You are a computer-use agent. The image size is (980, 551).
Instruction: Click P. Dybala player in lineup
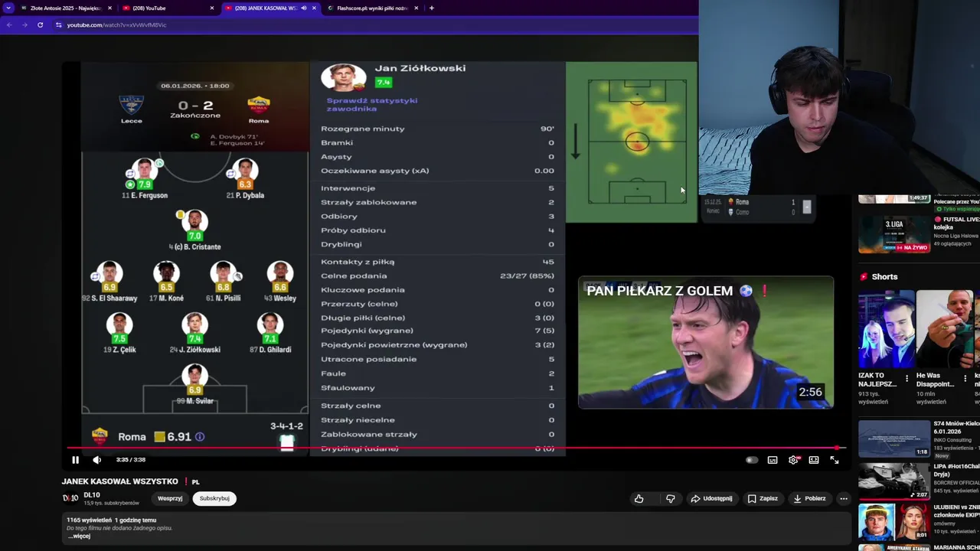(245, 180)
